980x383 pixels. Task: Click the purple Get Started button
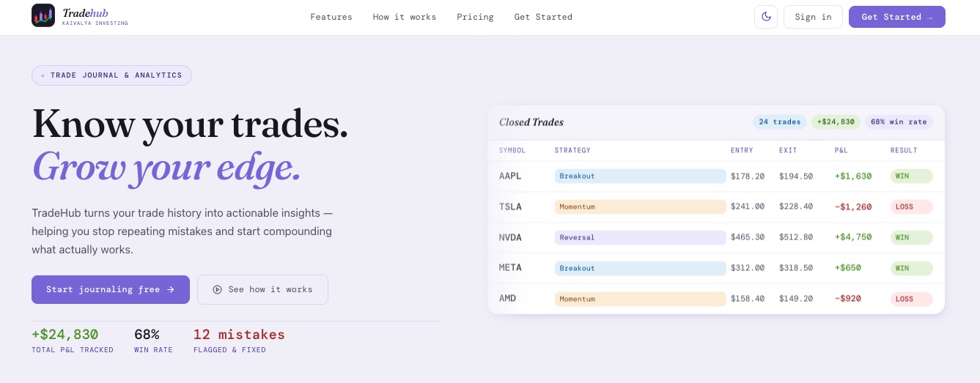pos(897,17)
